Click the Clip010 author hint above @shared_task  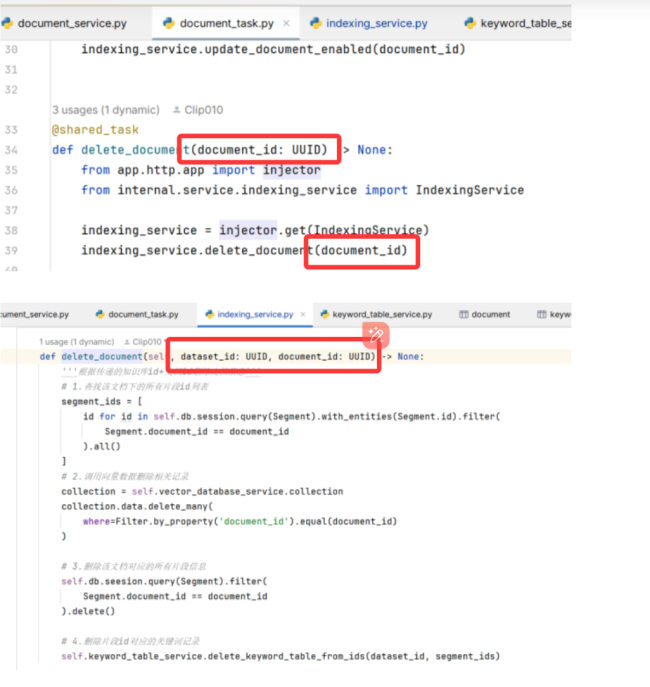203,110
